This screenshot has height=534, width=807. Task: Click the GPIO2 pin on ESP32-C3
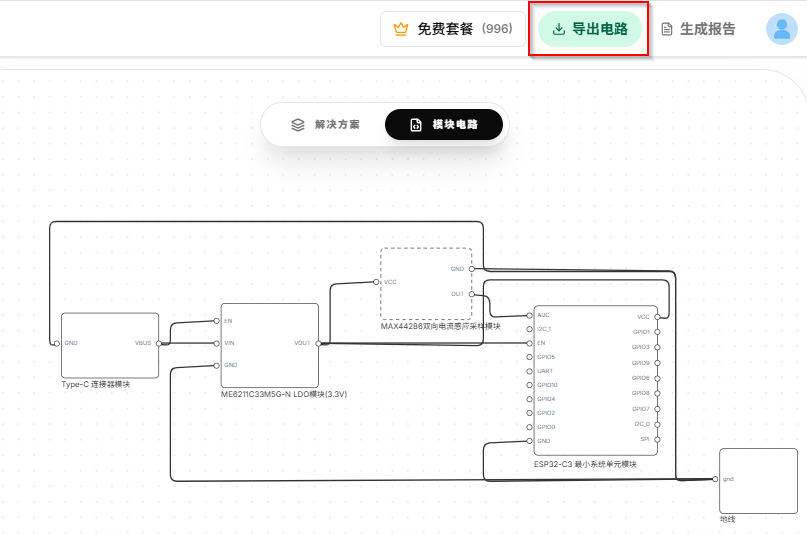point(530,413)
